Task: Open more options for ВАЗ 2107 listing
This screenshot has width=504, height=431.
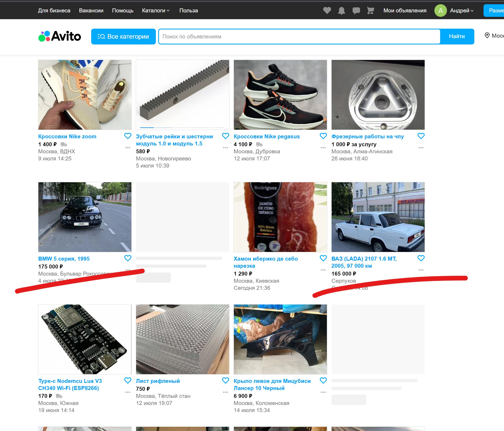Action: click(x=421, y=270)
